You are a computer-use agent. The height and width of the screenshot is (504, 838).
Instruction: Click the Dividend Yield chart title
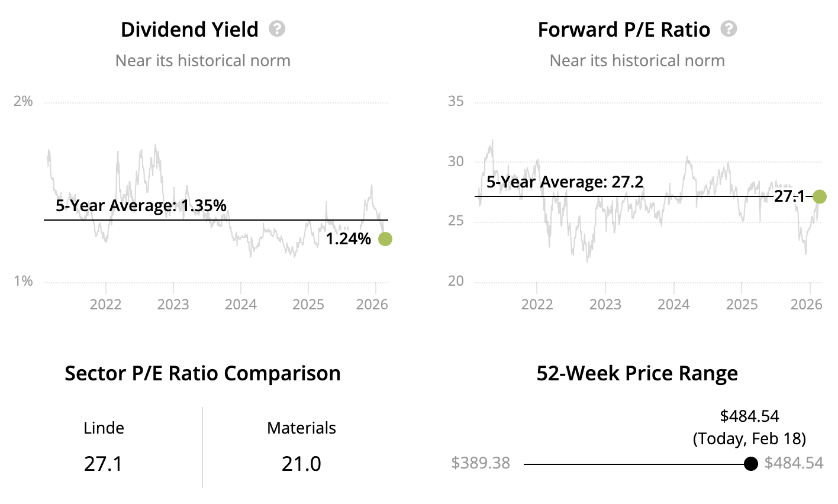189,30
